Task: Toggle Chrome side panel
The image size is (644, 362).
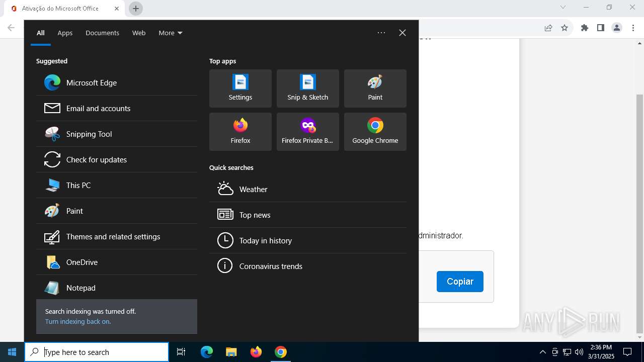Action: (x=601, y=28)
